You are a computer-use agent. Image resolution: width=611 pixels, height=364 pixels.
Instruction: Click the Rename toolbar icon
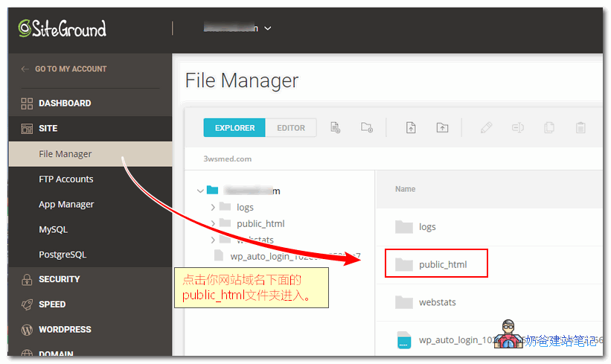[x=518, y=127]
